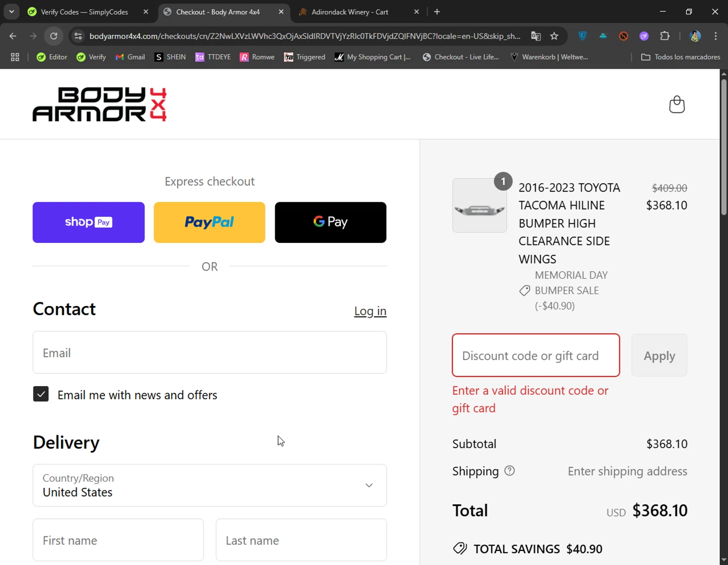The image size is (728, 565).
Task: Click the translate page icon
Action: (x=536, y=36)
